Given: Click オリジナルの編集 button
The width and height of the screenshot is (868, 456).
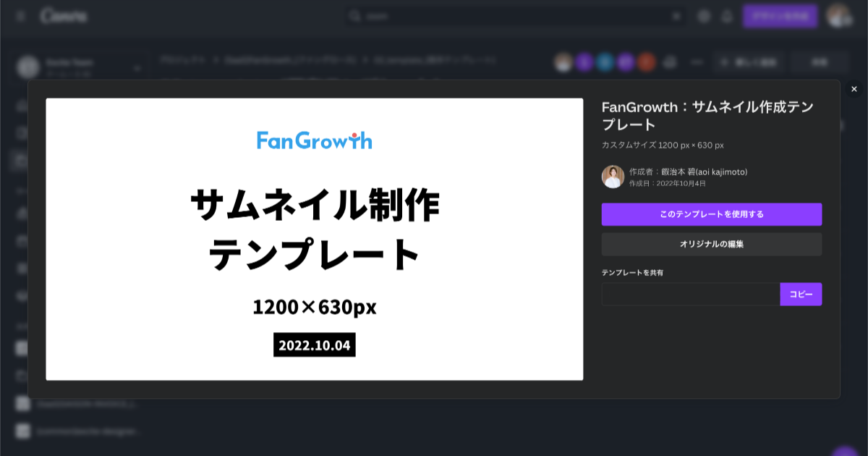Looking at the screenshot, I should (712, 244).
